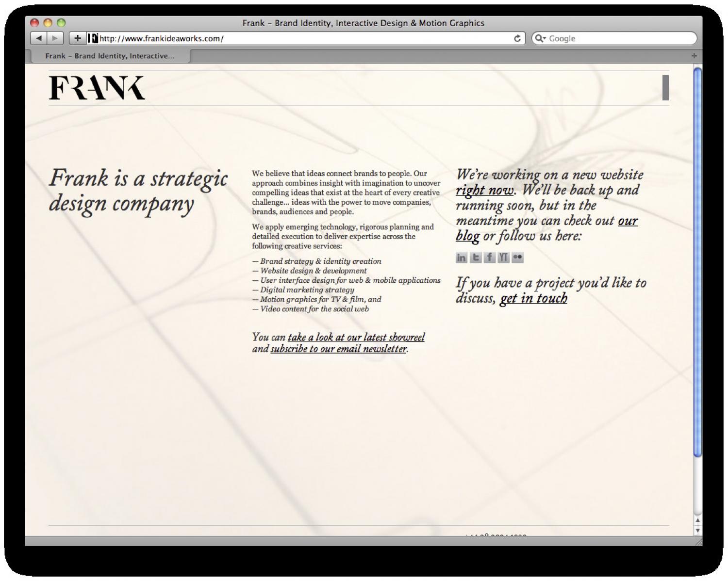
Task: Open the YouTube social icon
Action: pos(503,258)
